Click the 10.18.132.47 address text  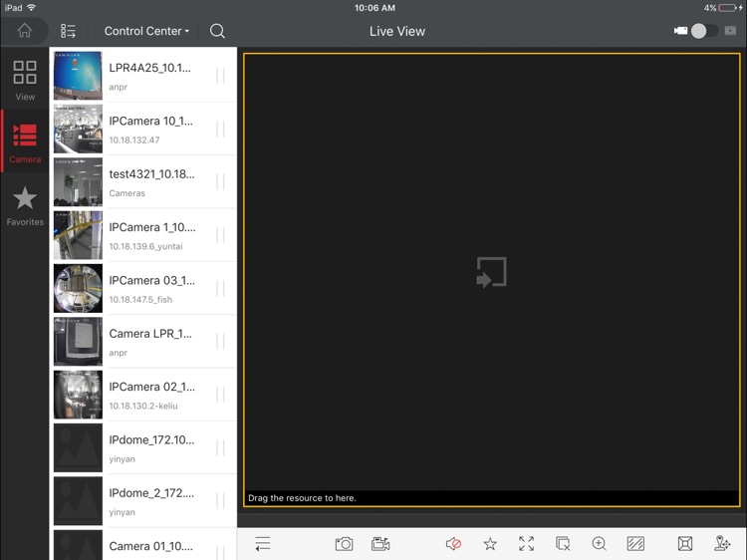point(133,140)
